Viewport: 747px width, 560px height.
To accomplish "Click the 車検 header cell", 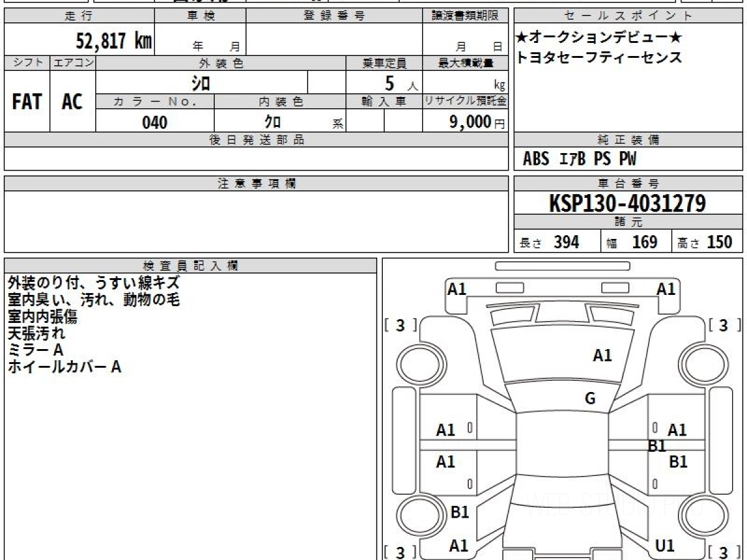I will [x=200, y=16].
